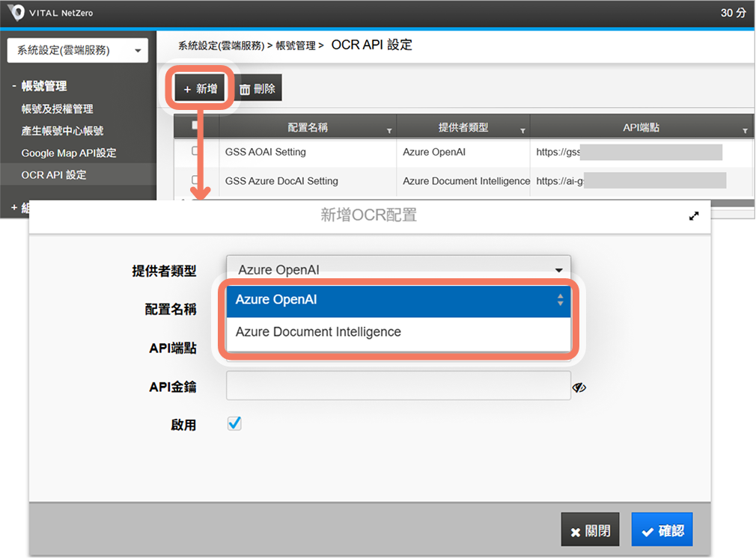Click the 刪除 trash button

coord(257,89)
